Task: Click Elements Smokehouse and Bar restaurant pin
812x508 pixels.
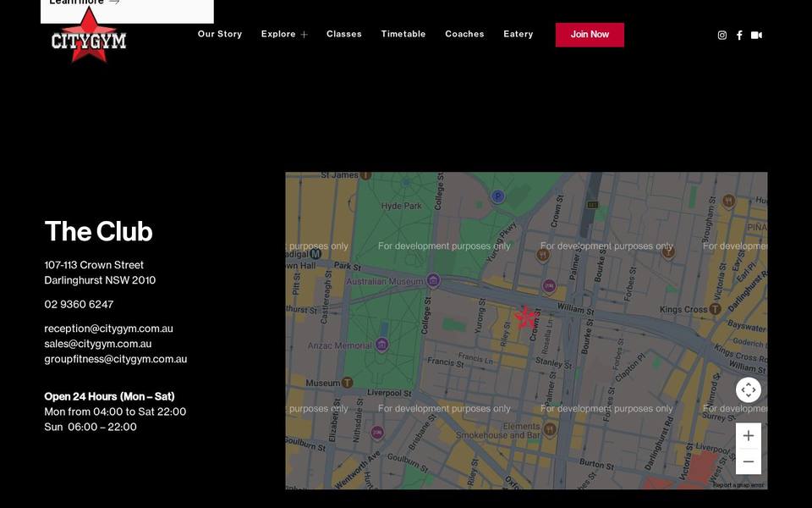Action: 550,429
